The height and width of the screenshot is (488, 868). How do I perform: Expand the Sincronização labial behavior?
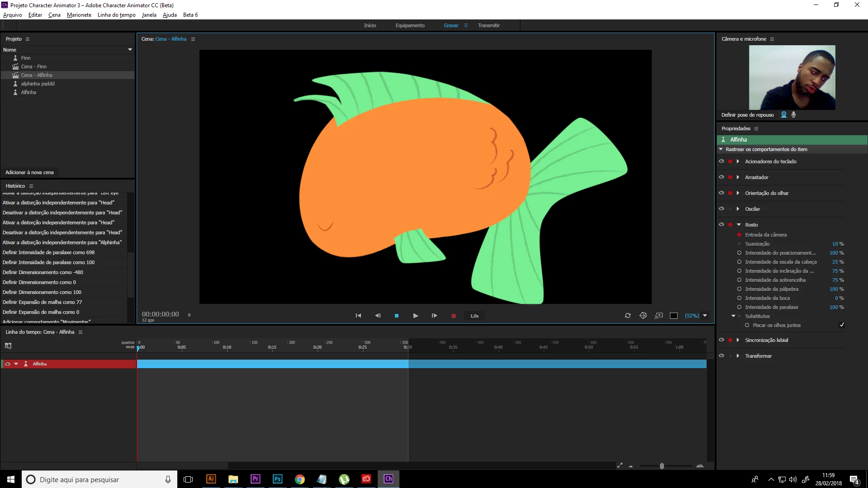pos(738,340)
